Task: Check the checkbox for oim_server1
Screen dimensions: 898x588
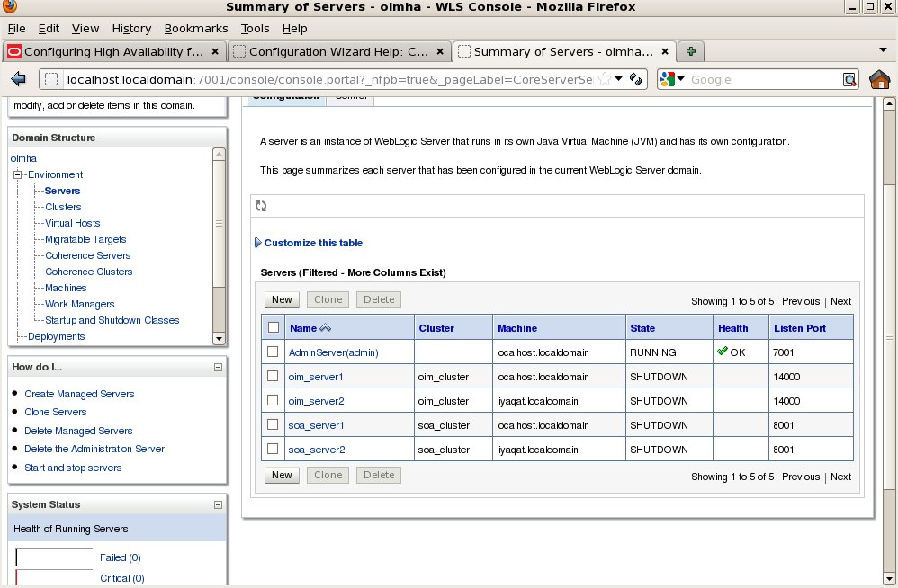Action: click(274, 376)
